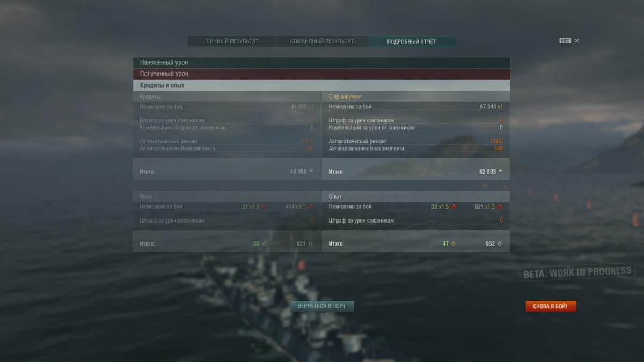Viewport: 644px width, 362px height.
Task: Expand the Полученный урон section
Action: [321, 74]
